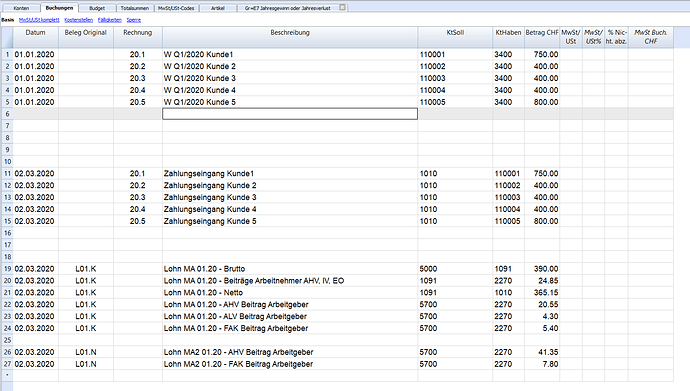690x391 pixels.
Task: Go to the Totalsummen tab
Action: point(135,8)
